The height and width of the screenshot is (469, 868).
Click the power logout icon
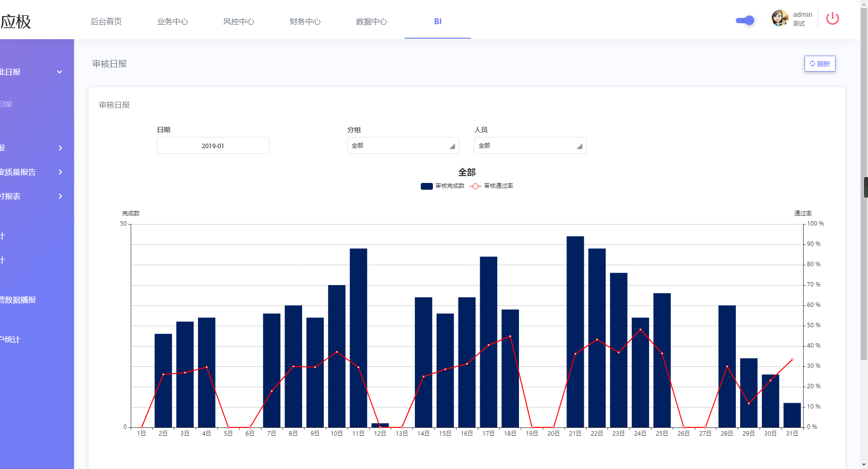832,19
